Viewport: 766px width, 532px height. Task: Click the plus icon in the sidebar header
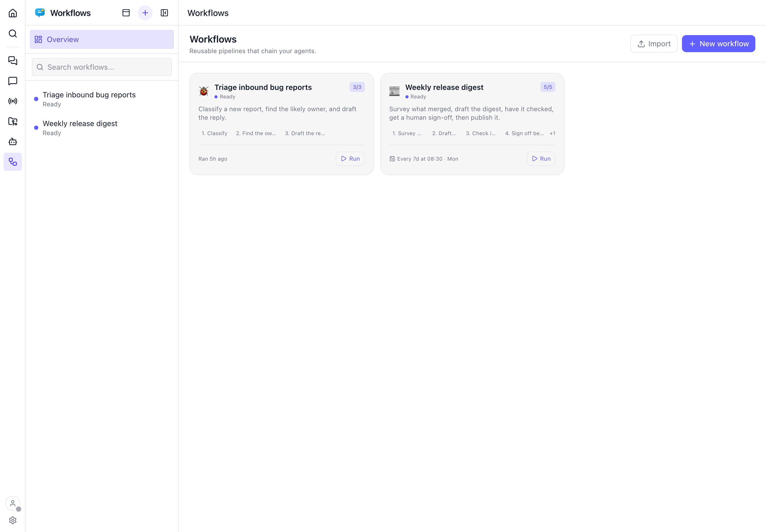point(145,13)
